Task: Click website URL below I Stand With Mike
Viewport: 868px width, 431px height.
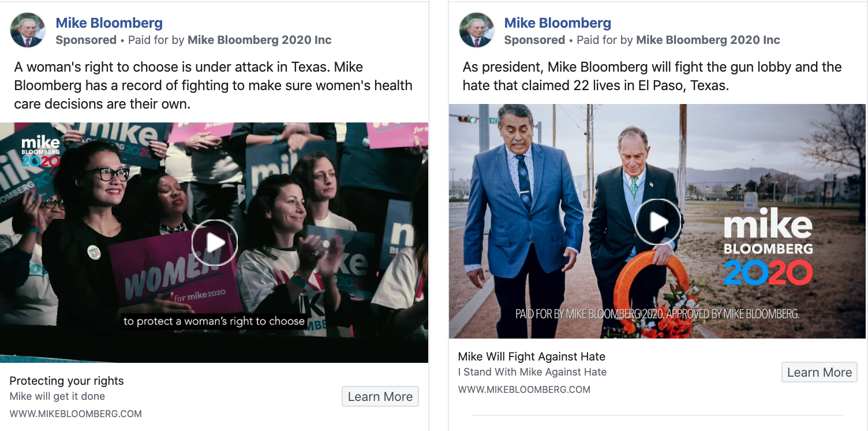Action: pos(524,389)
